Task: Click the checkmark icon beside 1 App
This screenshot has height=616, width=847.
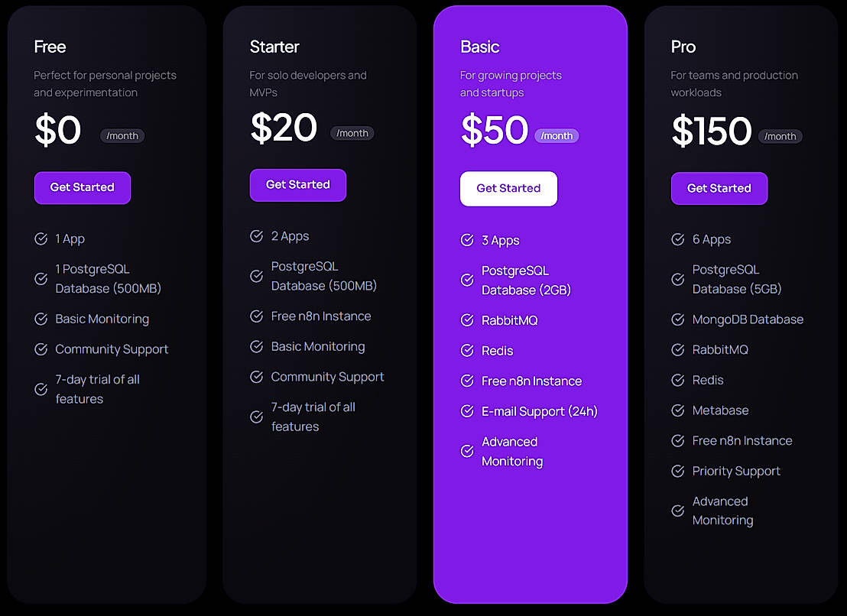Action: [41, 239]
